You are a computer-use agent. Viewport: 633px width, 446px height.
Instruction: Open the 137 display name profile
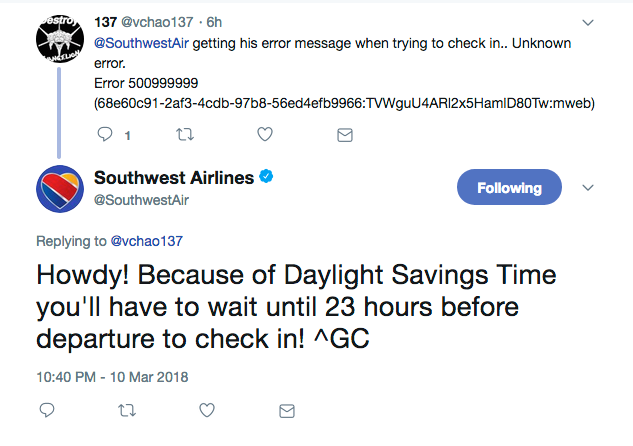click(105, 22)
